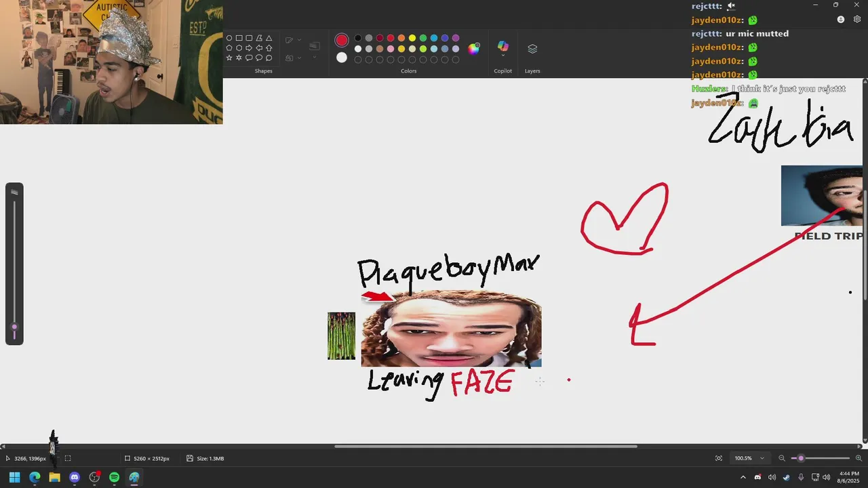Screen dimensions: 868x488
Task: Select the polygon shape tool
Action: (x=259, y=39)
